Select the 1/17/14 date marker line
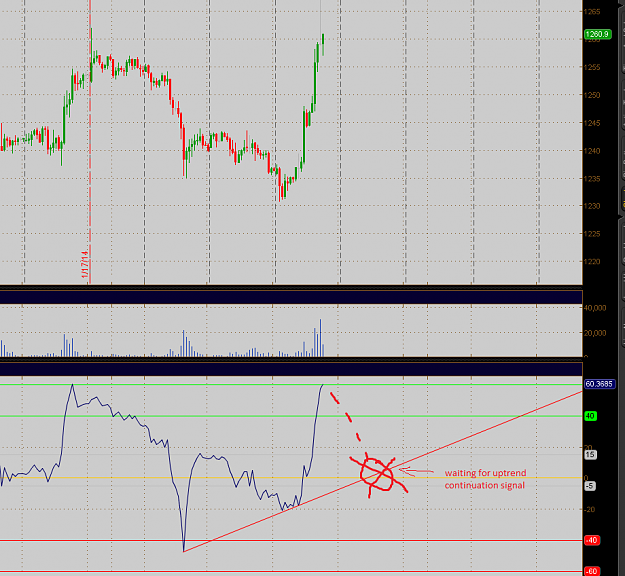This screenshot has height=576, width=625. click(90, 142)
